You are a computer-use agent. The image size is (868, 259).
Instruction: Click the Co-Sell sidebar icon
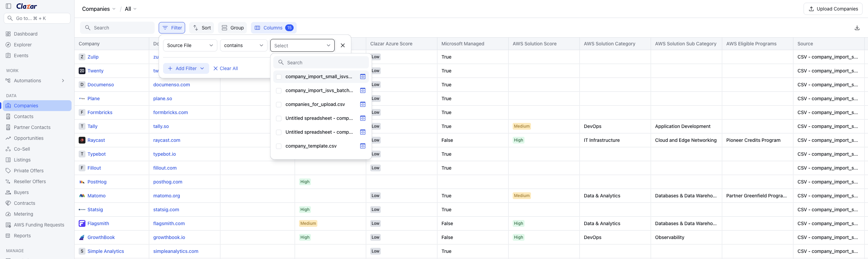click(8, 149)
